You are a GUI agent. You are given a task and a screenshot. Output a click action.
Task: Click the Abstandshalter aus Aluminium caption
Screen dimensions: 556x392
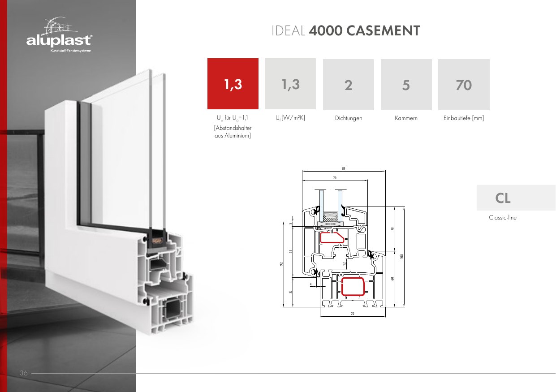(x=233, y=132)
